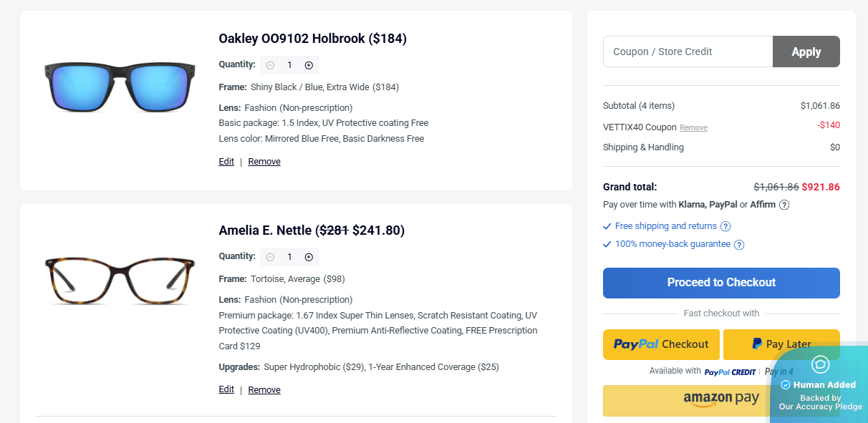Click Proceed to Checkout
The width and height of the screenshot is (868, 423).
(x=721, y=283)
